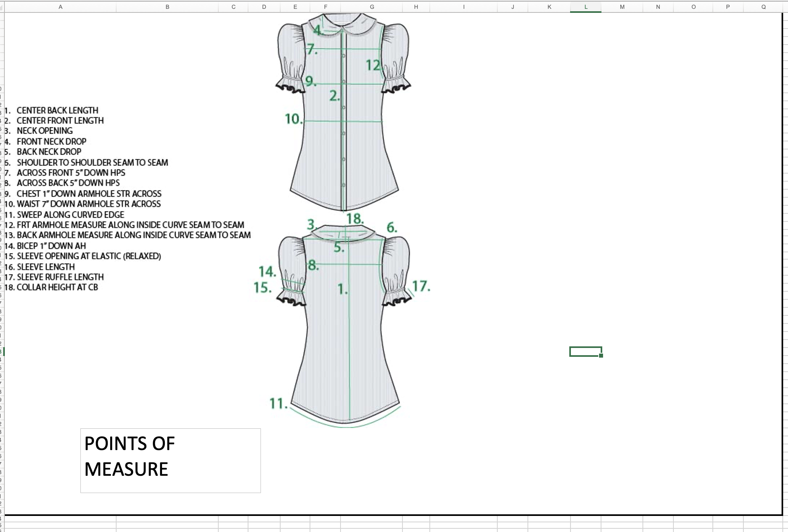The image size is (788, 532).
Task: Select column I header
Action: click(x=464, y=7)
